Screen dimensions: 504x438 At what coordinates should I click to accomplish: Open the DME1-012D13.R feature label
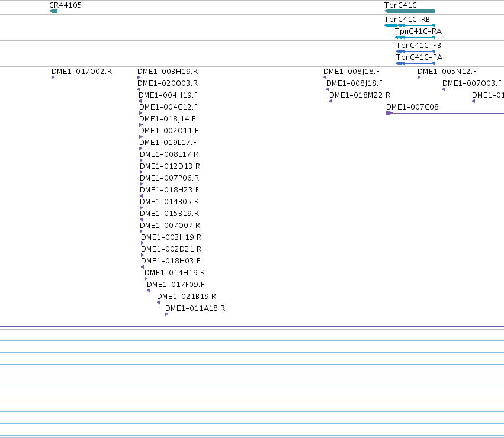(x=170, y=166)
